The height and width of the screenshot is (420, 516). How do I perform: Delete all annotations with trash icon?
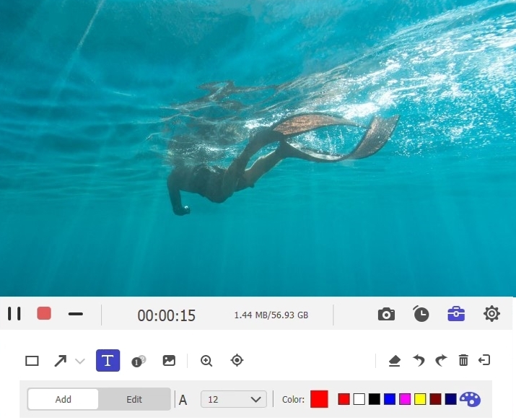point(463,361)
